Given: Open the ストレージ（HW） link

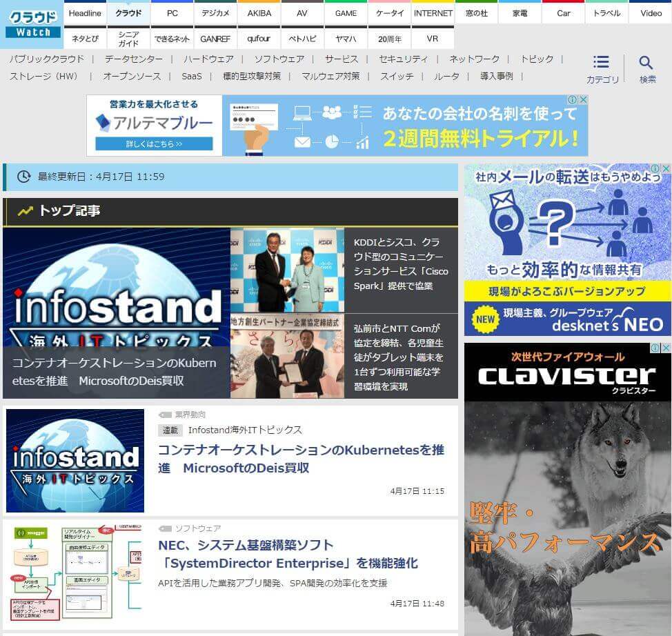Looking at the screenshot, I should click(x=46, y=77).
